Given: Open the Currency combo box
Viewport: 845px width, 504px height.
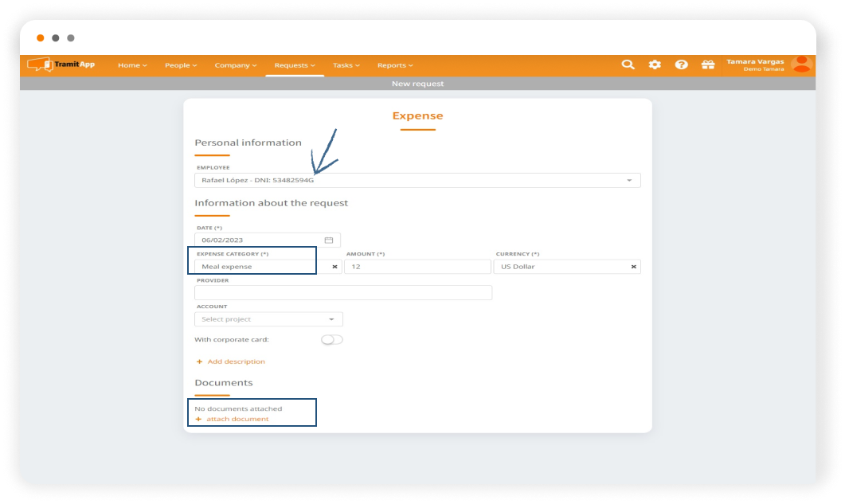Looking at the screenshot, I should [561, 267].
